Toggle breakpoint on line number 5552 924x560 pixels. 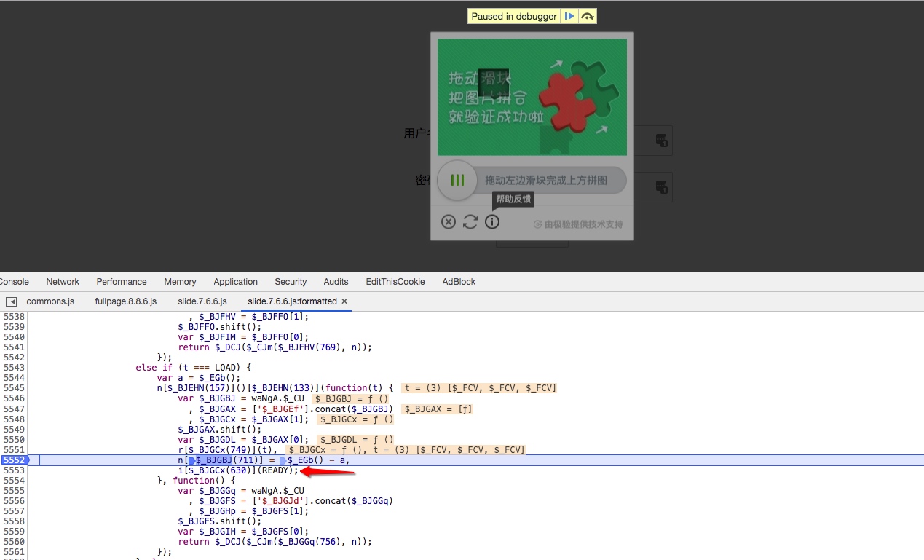click(x=14, y=460)
